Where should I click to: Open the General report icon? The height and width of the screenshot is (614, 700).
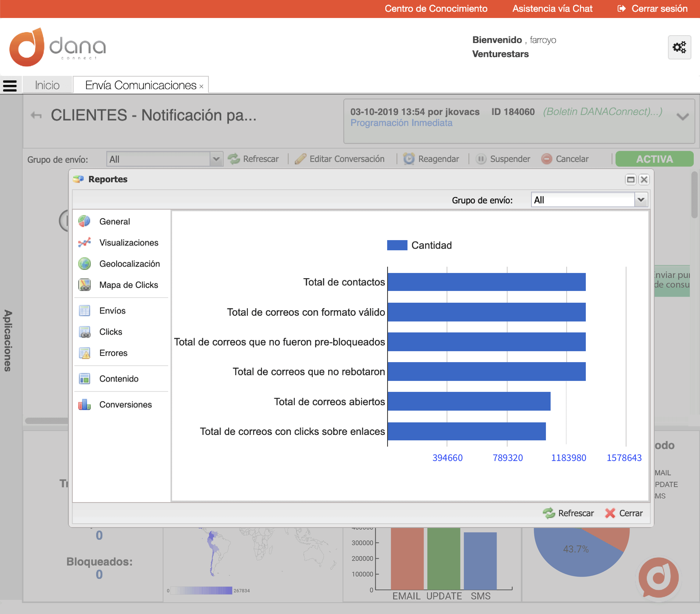(x=84, y=221)
